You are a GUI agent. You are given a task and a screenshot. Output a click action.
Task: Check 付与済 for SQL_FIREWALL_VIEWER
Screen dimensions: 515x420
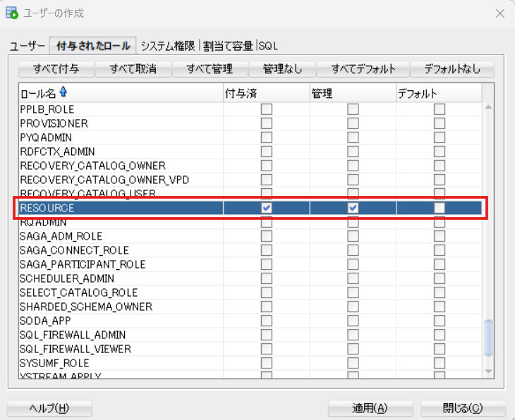coord(267,349)
